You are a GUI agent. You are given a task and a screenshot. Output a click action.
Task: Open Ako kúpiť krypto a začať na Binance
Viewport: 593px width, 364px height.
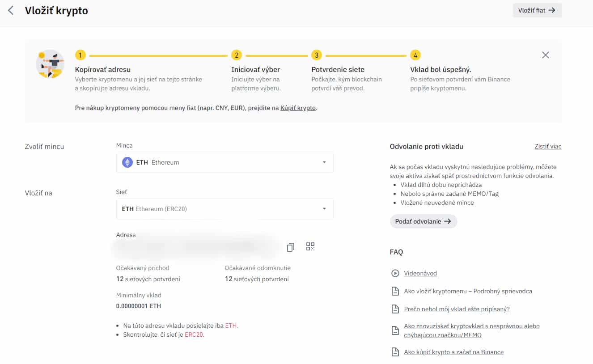tap(453, 352)
